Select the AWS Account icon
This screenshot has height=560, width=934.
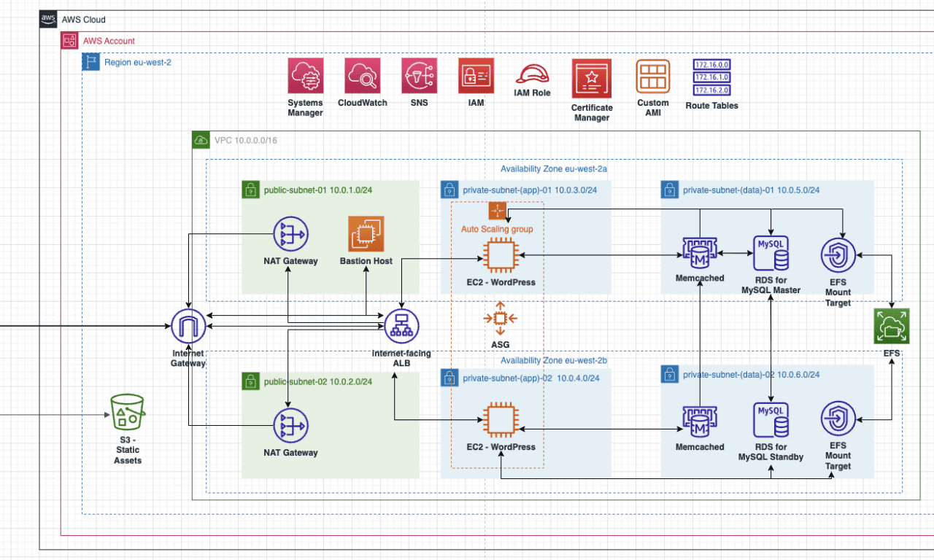tap(70, 41)
